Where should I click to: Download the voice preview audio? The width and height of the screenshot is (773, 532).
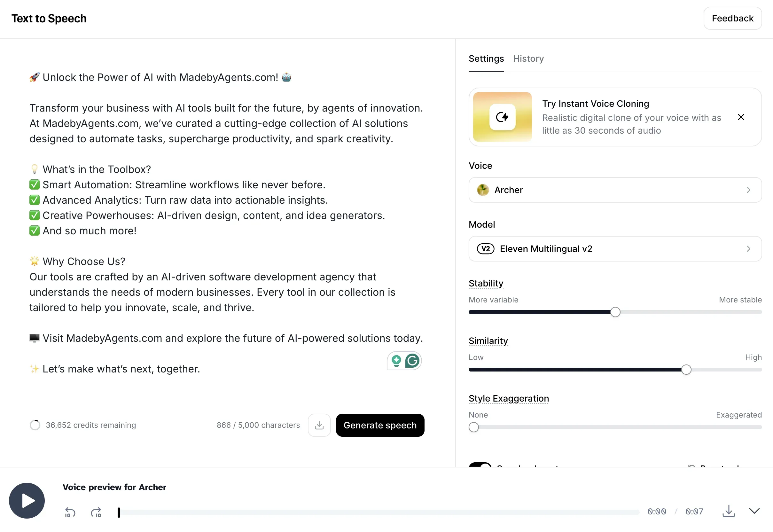pos(729,511)
